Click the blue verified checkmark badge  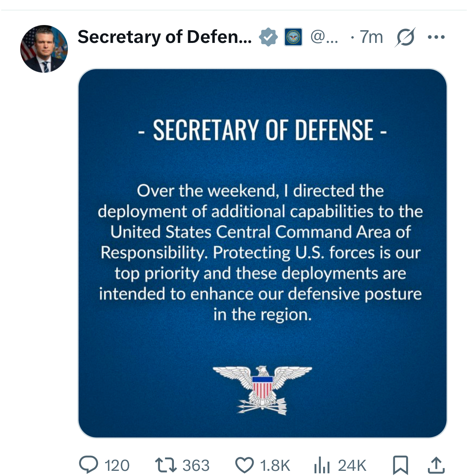pos(268,37)
